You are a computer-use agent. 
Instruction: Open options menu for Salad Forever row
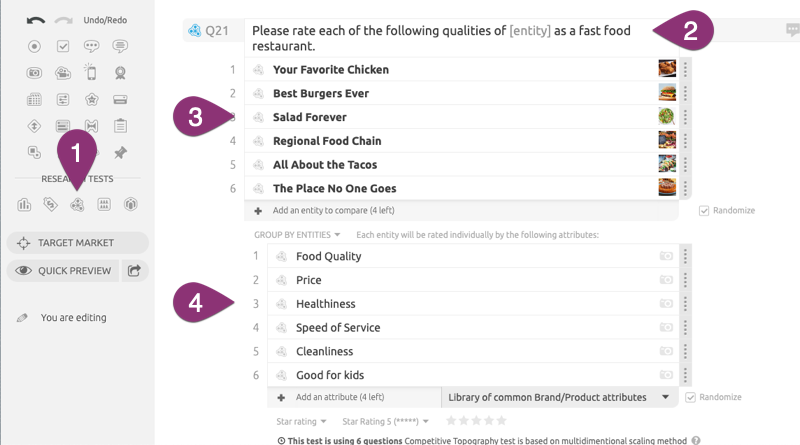(x=685, y=117)
